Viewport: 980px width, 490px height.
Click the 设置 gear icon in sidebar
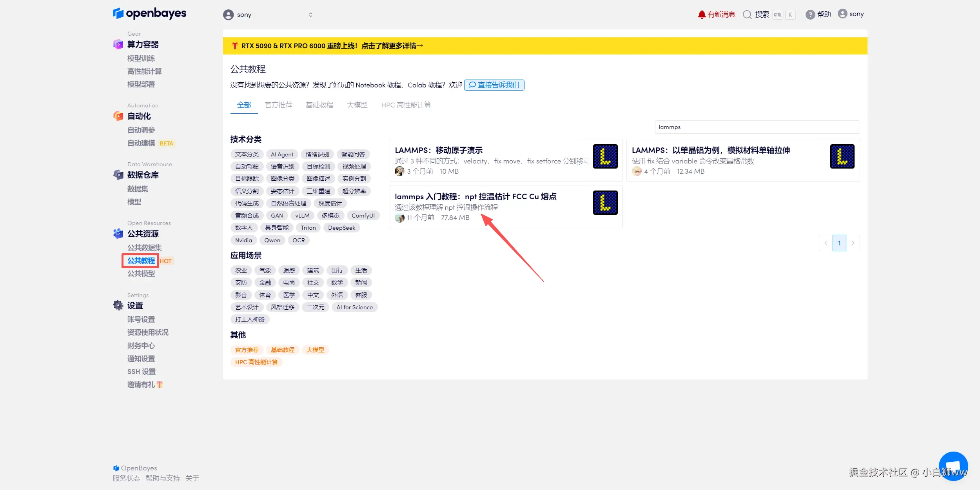118,305
